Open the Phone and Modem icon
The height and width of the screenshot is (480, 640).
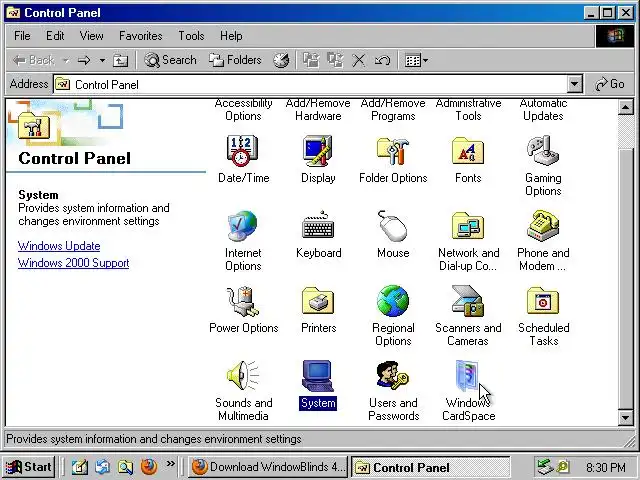(543, 226)
